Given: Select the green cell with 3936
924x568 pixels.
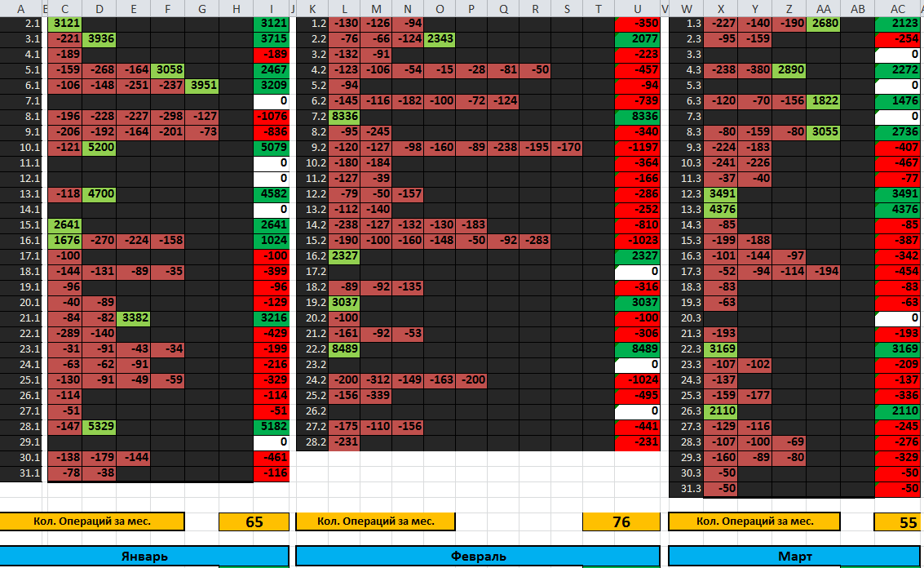Looking at the screenshot, I should coord(99,38).
